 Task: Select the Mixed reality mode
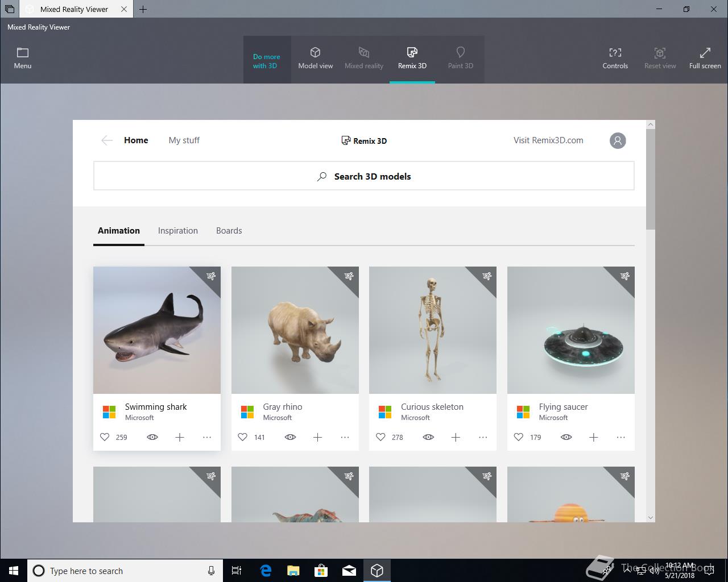364,59
